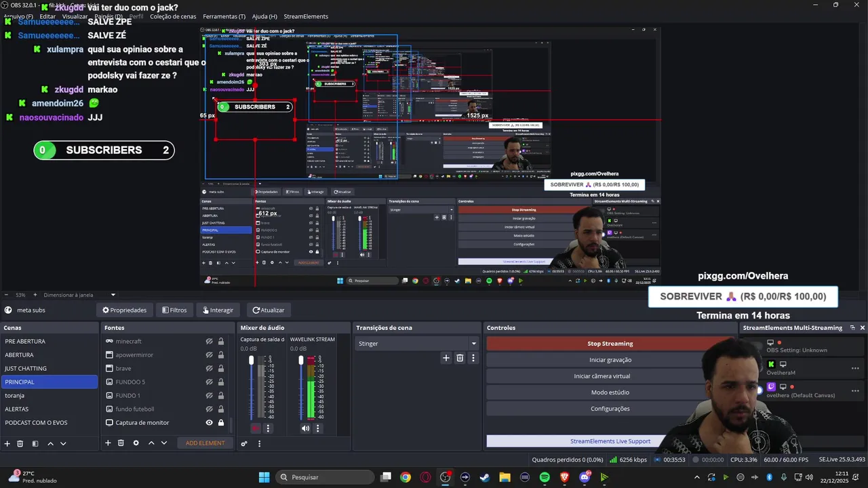This screenshot has width=868, height=488.
Task: Add a new scene with plus icon
Action: coord(7,443)
